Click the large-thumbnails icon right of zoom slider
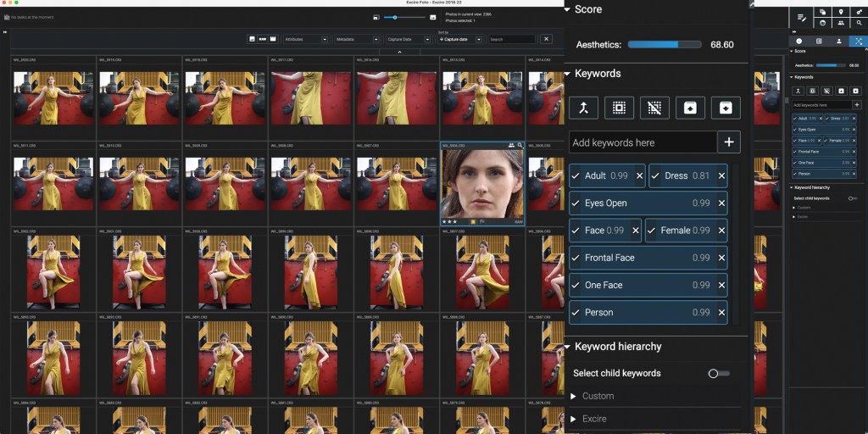 (x=433, y=18)
